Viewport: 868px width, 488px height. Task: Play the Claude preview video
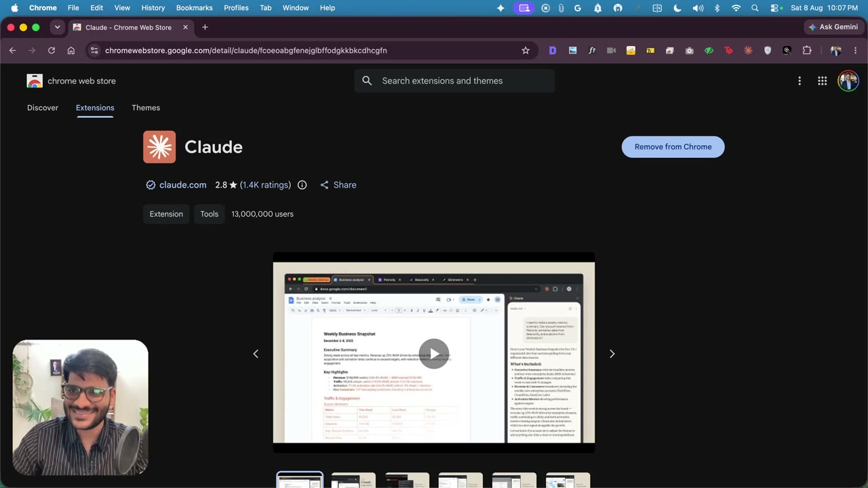(x=434, y=353)
